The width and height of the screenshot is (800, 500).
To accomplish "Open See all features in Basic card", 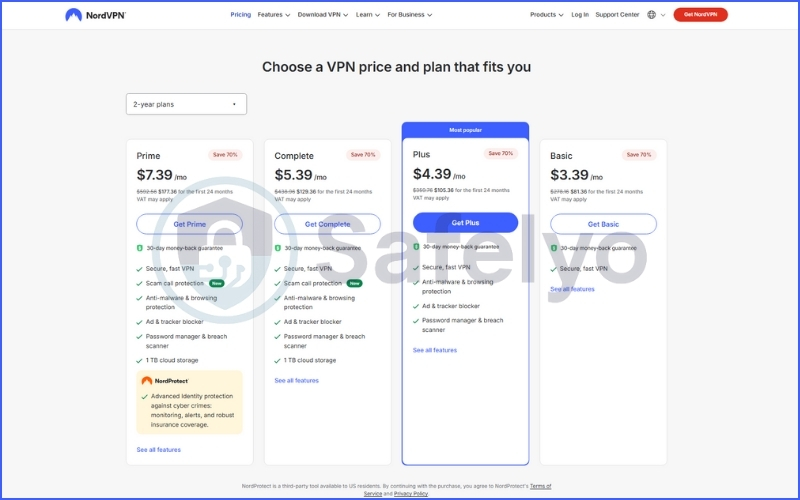I will (572, 289).
